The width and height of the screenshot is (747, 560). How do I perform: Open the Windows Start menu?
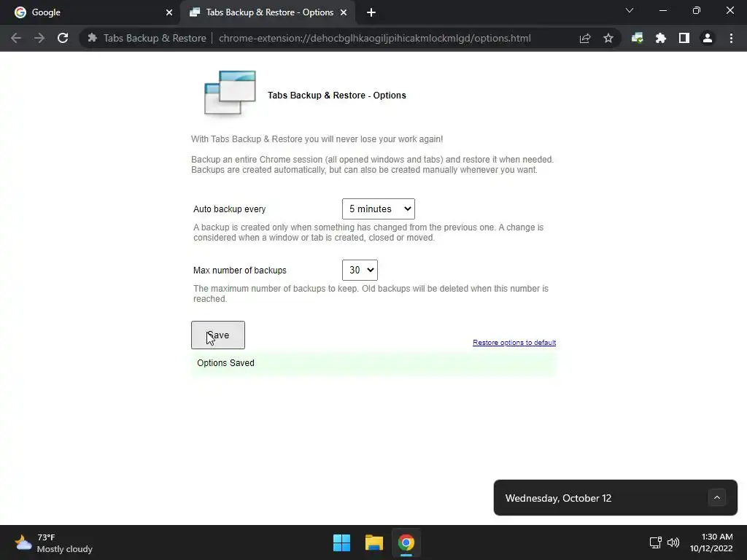[x=341, y=542]
